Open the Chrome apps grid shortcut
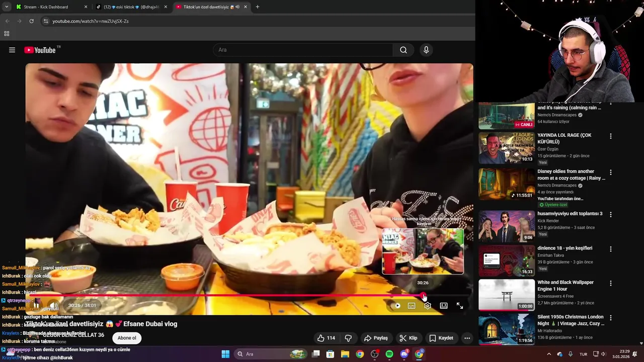 click(7, 34)
